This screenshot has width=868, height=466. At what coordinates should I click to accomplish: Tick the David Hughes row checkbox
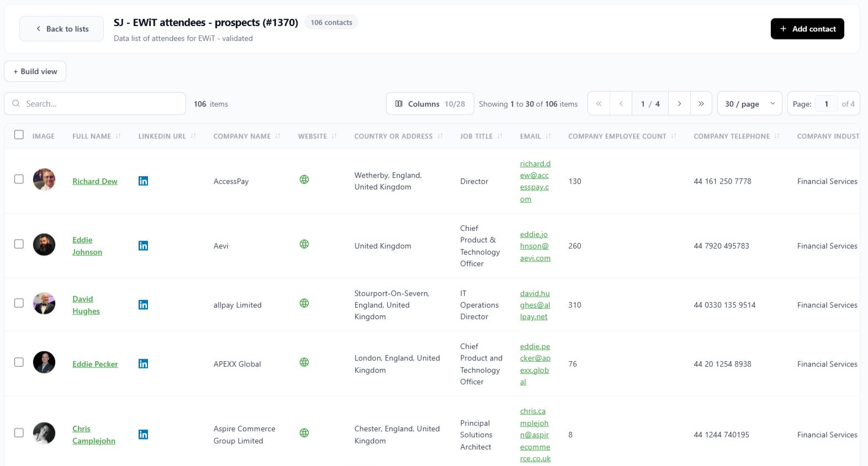tap(19, 303)
